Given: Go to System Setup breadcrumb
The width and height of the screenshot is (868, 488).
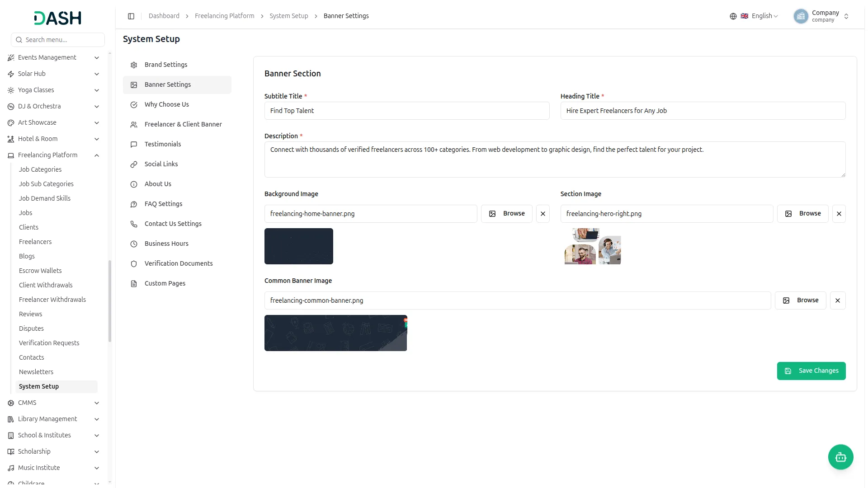Looking at the screenshot, I should pos(289,16).
